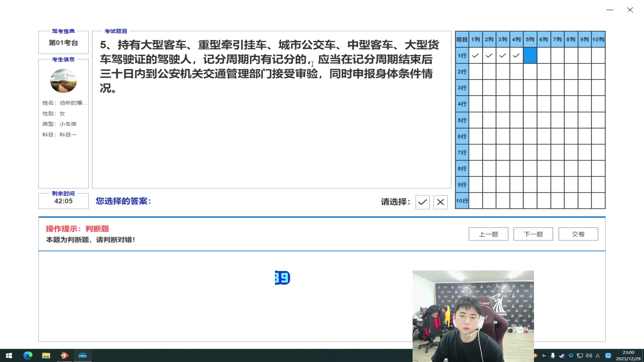Screen dimensions: 644x362
Task: Open Steam from the system tray
Action: [x=562, y=356]
